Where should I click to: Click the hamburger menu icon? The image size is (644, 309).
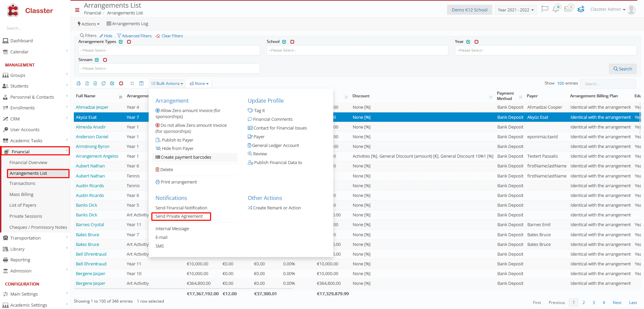77,10
